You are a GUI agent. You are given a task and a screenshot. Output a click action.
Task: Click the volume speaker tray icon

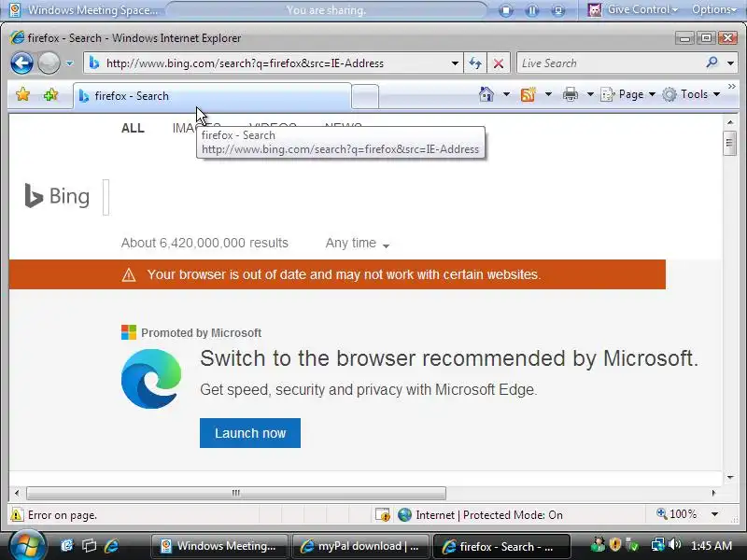click(673, 544)
